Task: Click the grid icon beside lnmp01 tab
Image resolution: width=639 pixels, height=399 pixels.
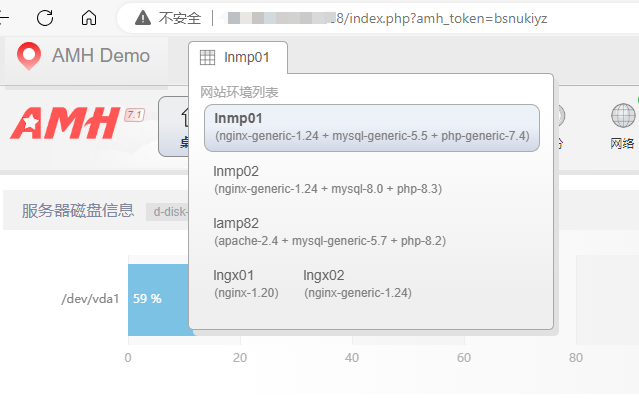Action: click(x=207, y=57)
